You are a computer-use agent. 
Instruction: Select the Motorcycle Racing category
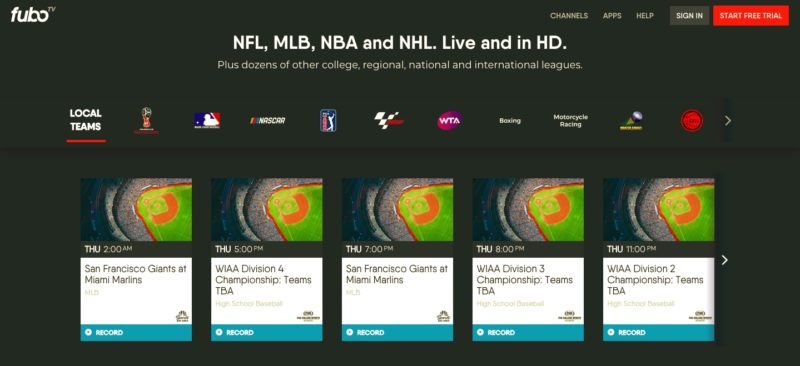pyautogui.click(x=570, y=120)
